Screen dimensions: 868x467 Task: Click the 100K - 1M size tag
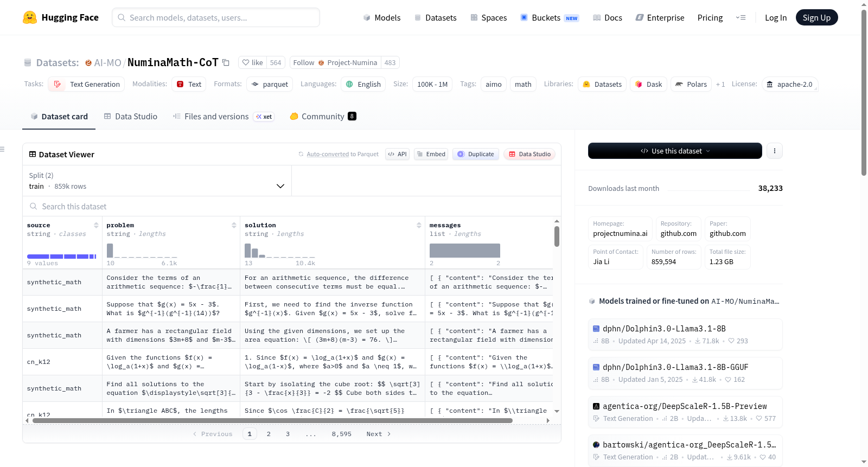pyautogui.click(x=432, y=84)
